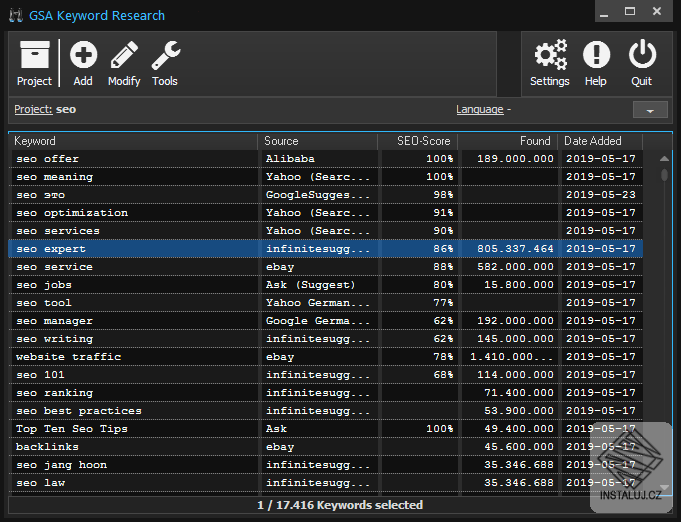The image size is (681, 522).
Task: Maximize the GSA Keyword Research window
Action: (x=630, y=11)
